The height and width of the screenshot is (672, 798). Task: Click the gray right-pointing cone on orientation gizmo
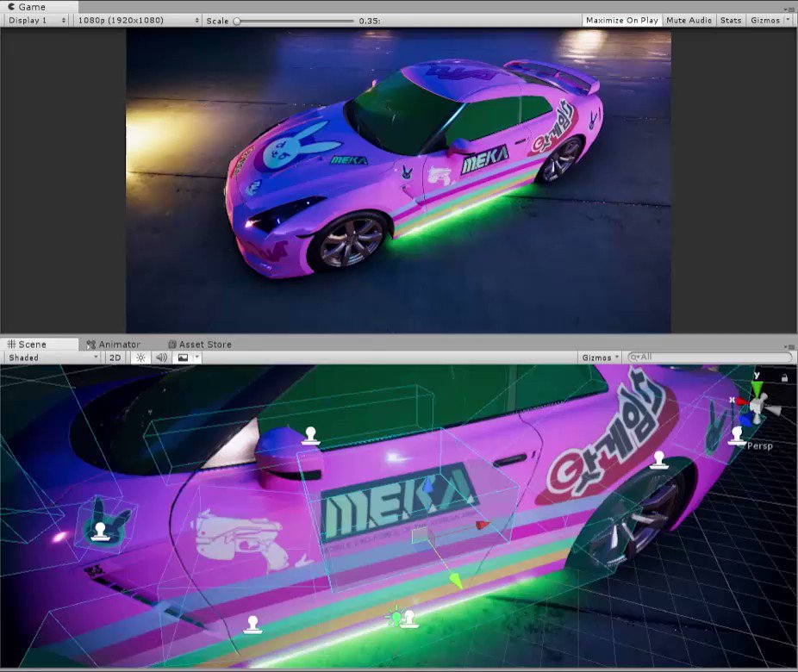click(774, 410)
